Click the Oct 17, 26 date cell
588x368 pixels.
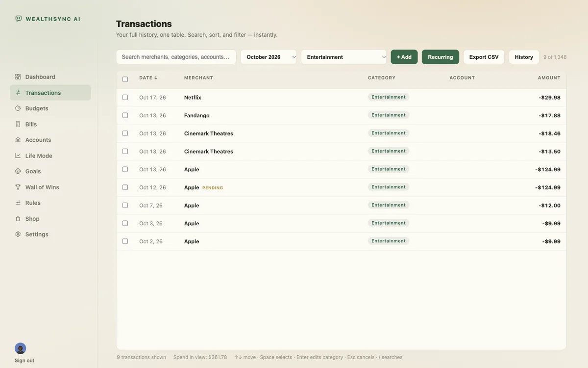pos(152,98)
